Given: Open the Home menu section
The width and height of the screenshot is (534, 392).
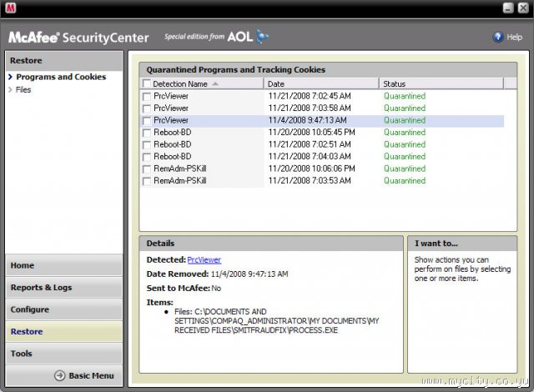Looking at the screenshot, I should pyautogui.click(x=64, y=265).
